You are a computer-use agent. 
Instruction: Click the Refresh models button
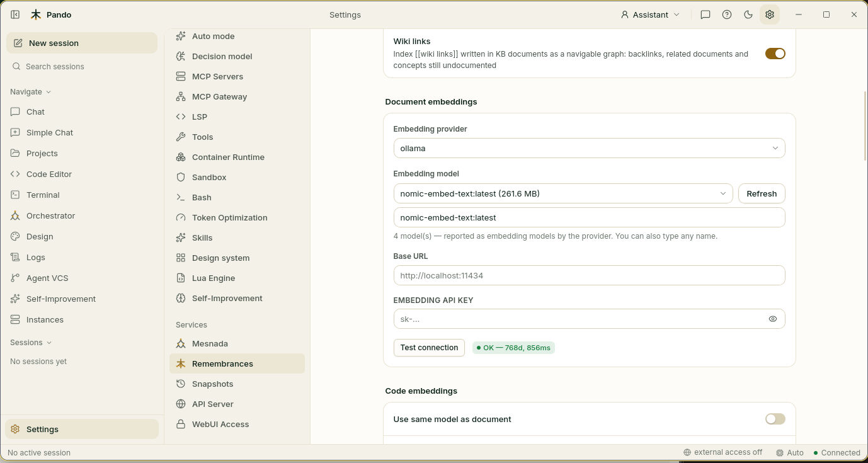tap(762, 193)
